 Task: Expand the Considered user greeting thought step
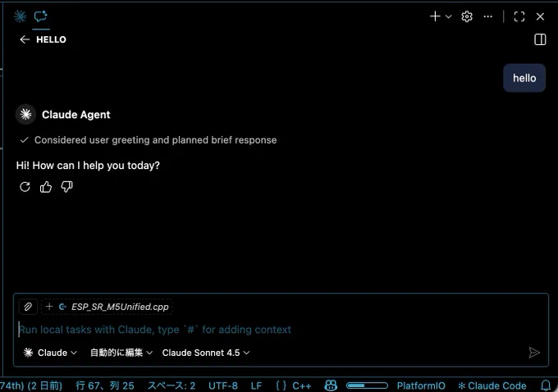(149, 140)
